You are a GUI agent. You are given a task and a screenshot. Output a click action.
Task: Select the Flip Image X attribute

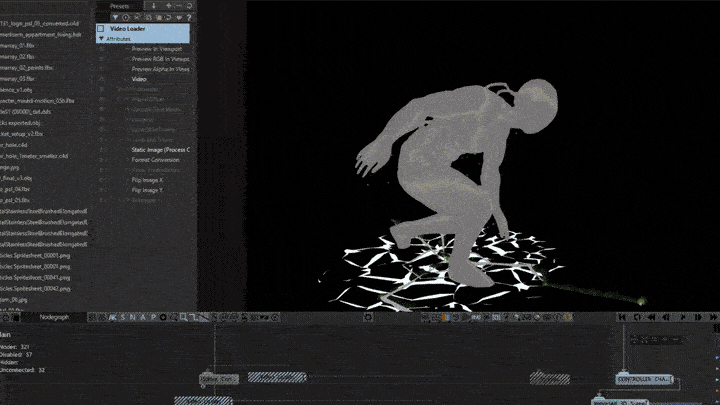pos(147,180)
